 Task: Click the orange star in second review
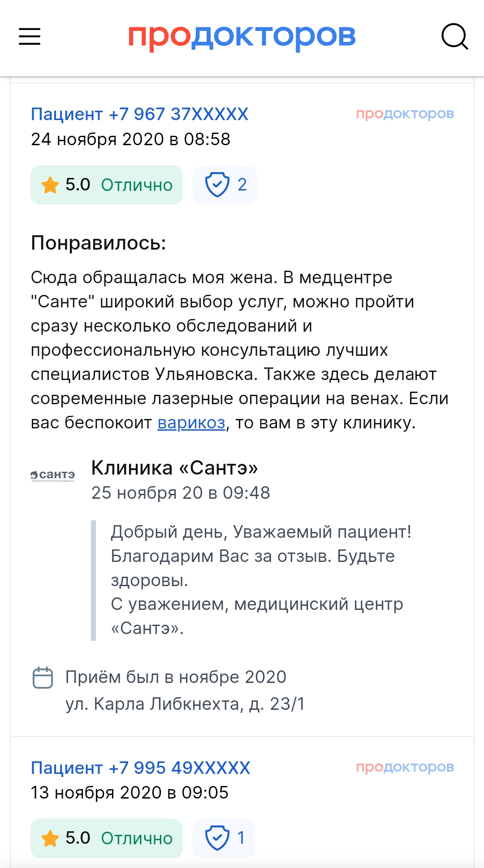point(50,838)
